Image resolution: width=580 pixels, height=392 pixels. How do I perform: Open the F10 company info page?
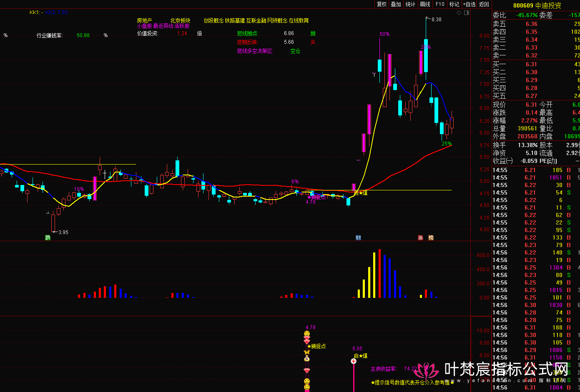[440, 4]
